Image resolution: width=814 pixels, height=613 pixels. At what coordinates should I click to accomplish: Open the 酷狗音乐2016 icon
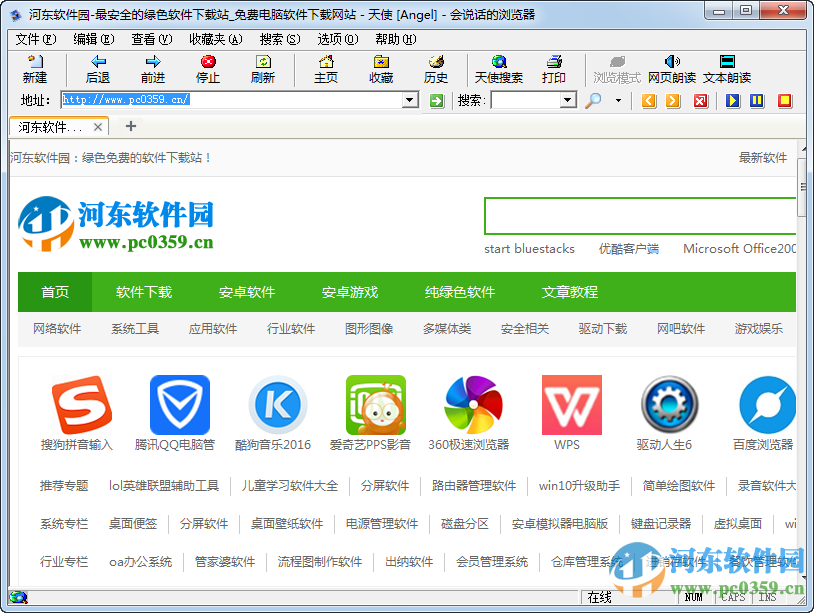278,405
